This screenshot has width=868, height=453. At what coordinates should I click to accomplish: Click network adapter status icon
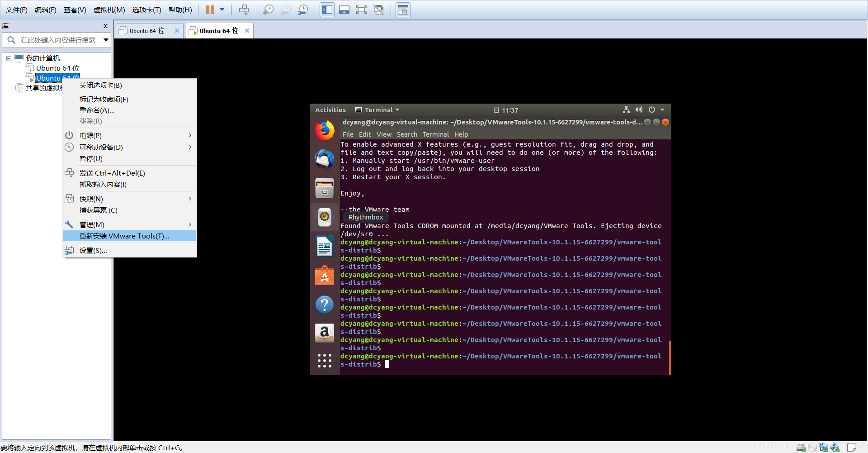(x=824, y=448)
